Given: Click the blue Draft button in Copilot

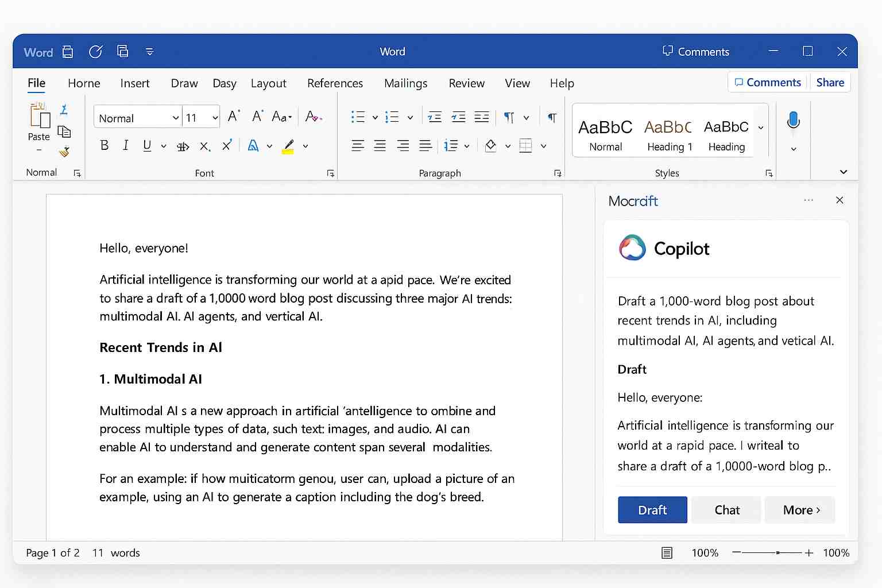Looking at the screenshot, I should click(652, 510).
